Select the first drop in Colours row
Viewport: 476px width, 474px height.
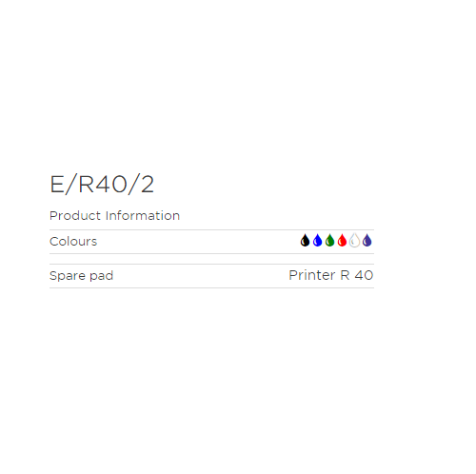coord(305,241)
